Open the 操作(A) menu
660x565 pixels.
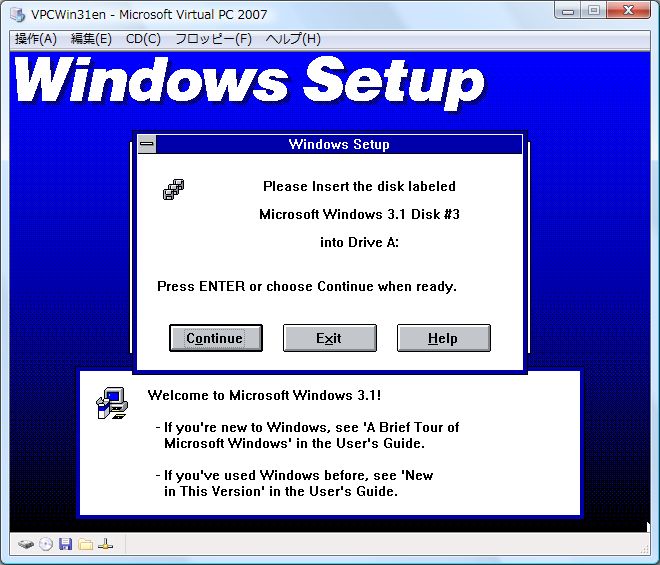[x=36, y=39]
